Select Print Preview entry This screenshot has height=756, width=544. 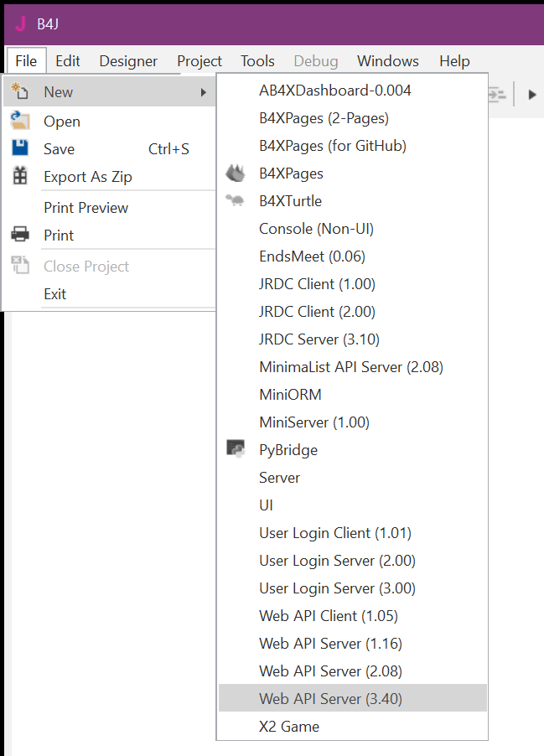coord(110,207)
